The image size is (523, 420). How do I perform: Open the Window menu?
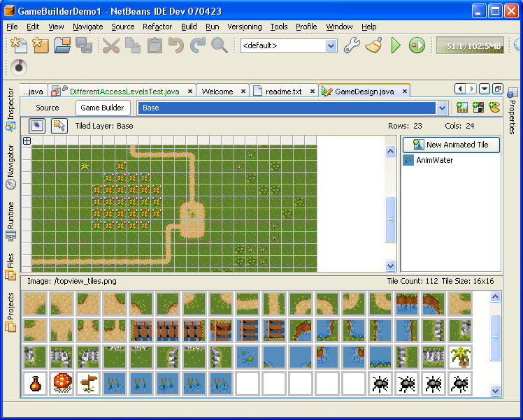tap(339, 27)
